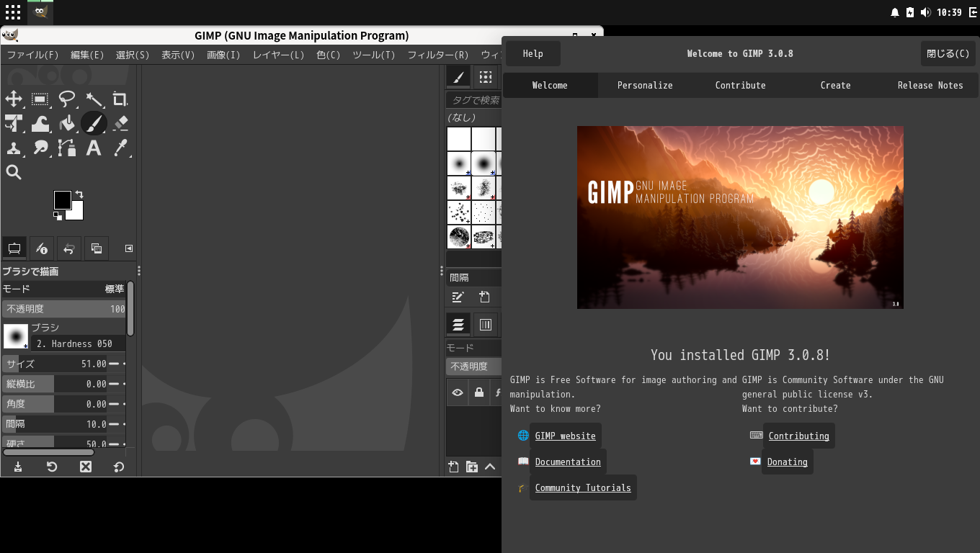Select the Text tool

[94, 148]
